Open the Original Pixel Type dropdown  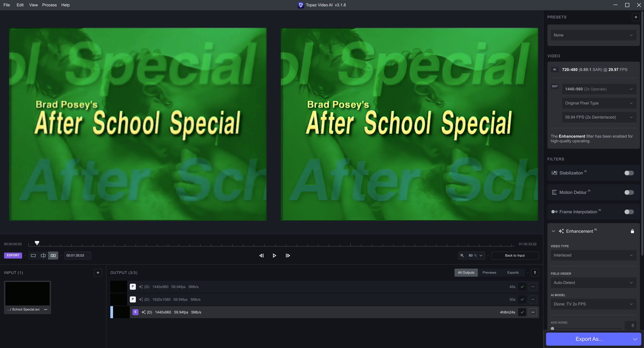coord(599,103)
